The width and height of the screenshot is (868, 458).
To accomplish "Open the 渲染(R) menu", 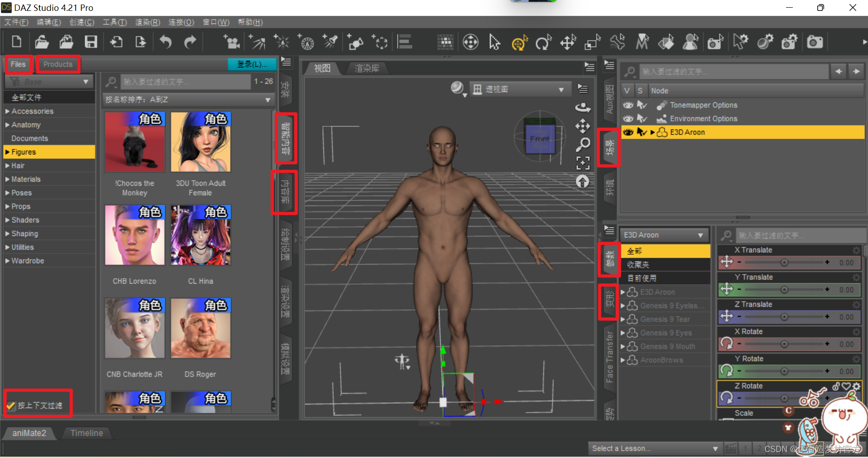I will (148, 22).
